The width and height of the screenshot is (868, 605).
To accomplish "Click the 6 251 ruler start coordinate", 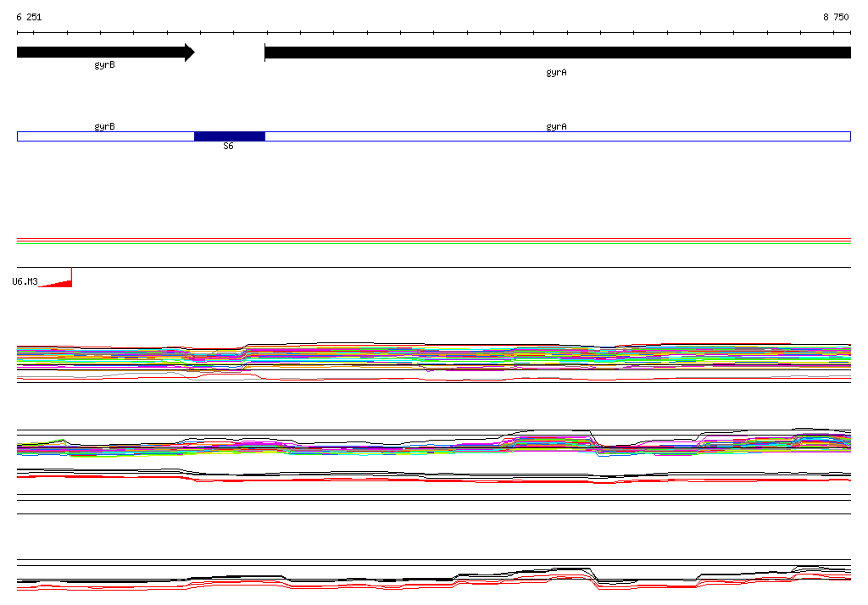I will pyautogui.click(x=29, y=17).
